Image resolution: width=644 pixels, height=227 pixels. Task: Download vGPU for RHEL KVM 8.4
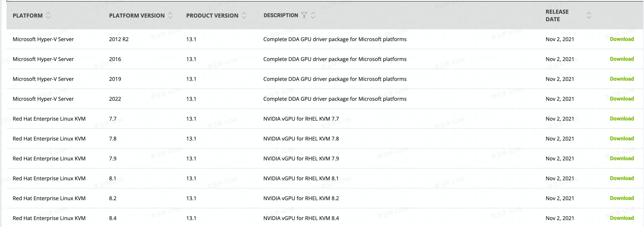coord(622,218)
